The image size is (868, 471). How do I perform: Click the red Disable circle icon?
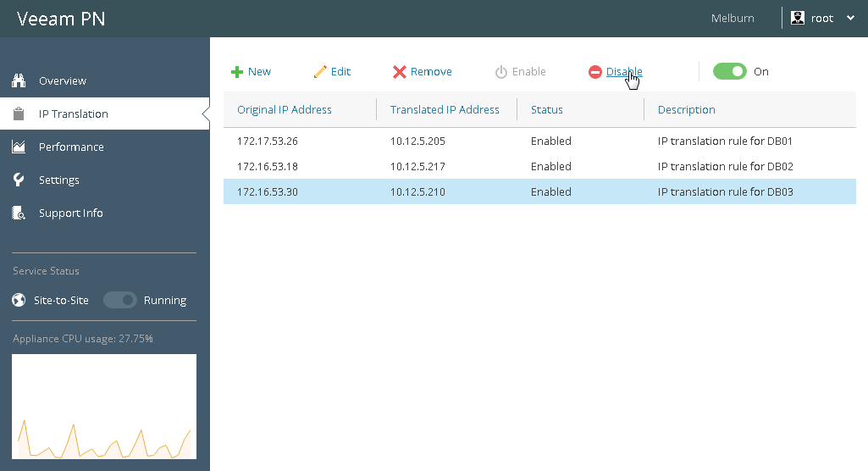[x=595, y=72]
